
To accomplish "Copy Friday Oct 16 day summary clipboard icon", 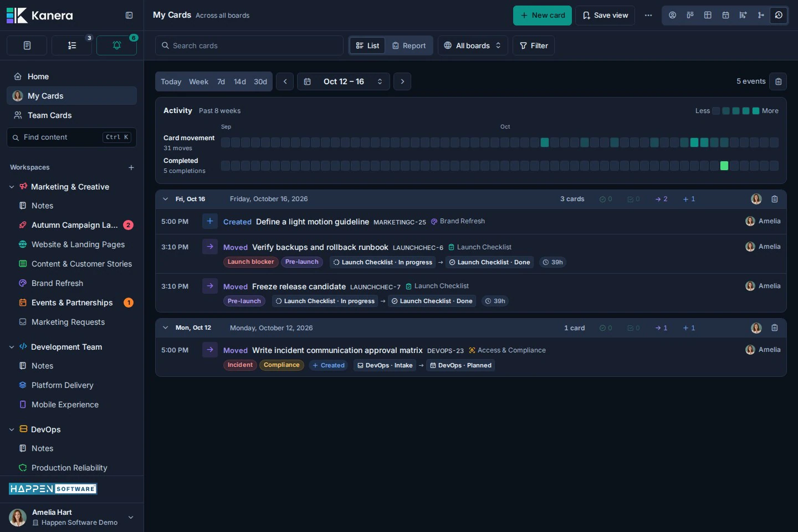I will tap(775, 199).
